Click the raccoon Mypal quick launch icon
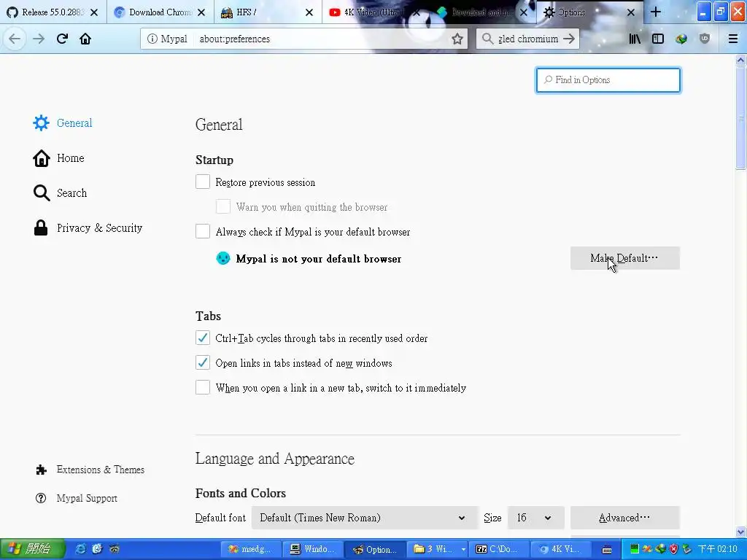This screenshot has height=560, width=747. pyautogui.click(x=115, y=549)
